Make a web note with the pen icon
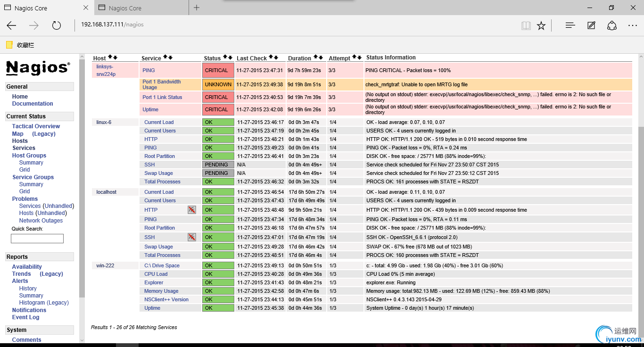644x347 pixels. point(591,25)
